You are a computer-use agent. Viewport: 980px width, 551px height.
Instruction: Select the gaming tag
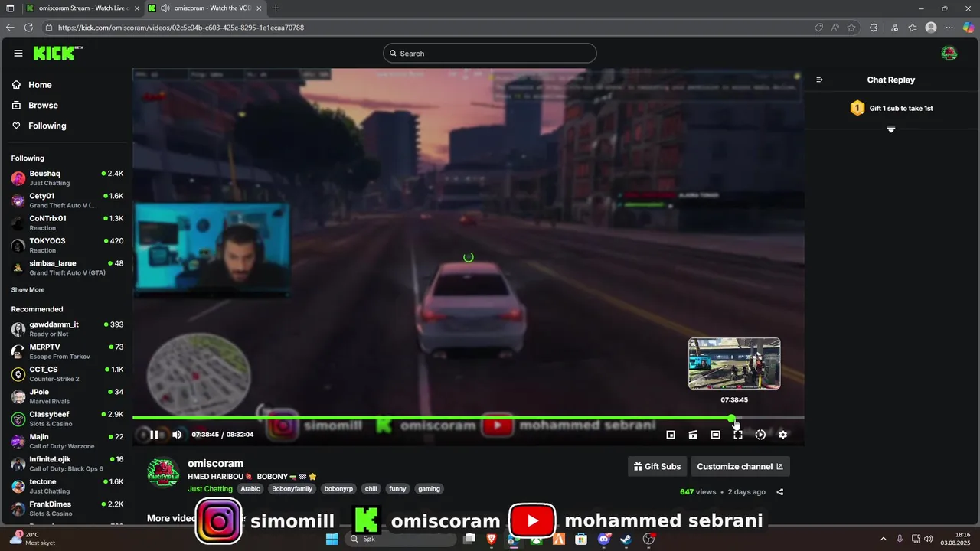[x=429, y=489]
